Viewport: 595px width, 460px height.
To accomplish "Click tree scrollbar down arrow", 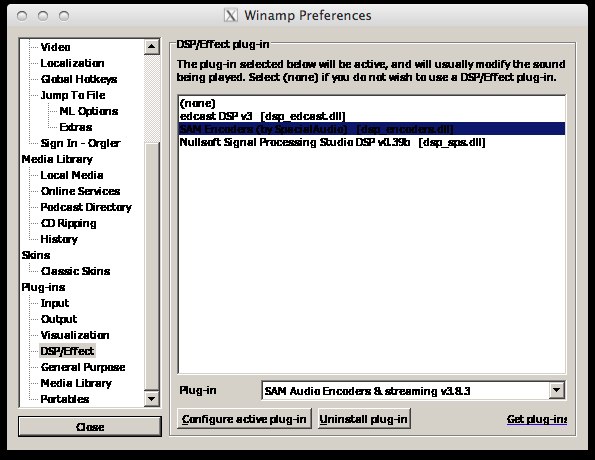I will click(152, 399).
